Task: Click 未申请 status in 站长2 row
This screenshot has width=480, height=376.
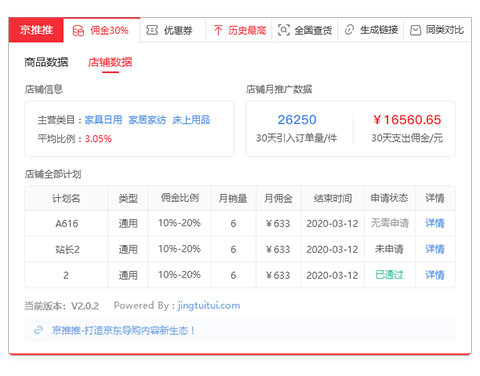Action: click(x=389, y=249)
